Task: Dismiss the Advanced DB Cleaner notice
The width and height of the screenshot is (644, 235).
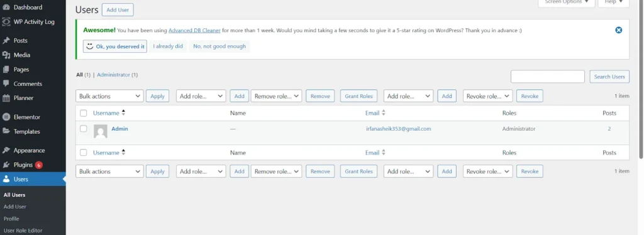Action: pyautogui.click(x=619, y=30)
